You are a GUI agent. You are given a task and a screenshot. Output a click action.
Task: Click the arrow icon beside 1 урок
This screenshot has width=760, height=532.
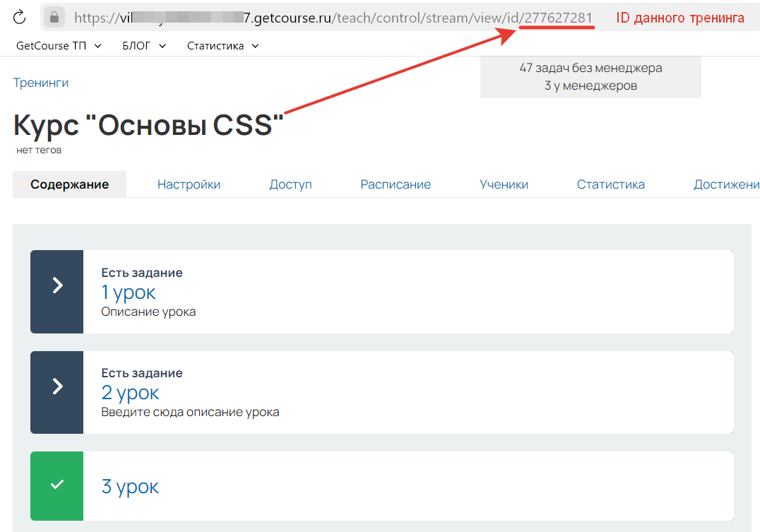57,285
